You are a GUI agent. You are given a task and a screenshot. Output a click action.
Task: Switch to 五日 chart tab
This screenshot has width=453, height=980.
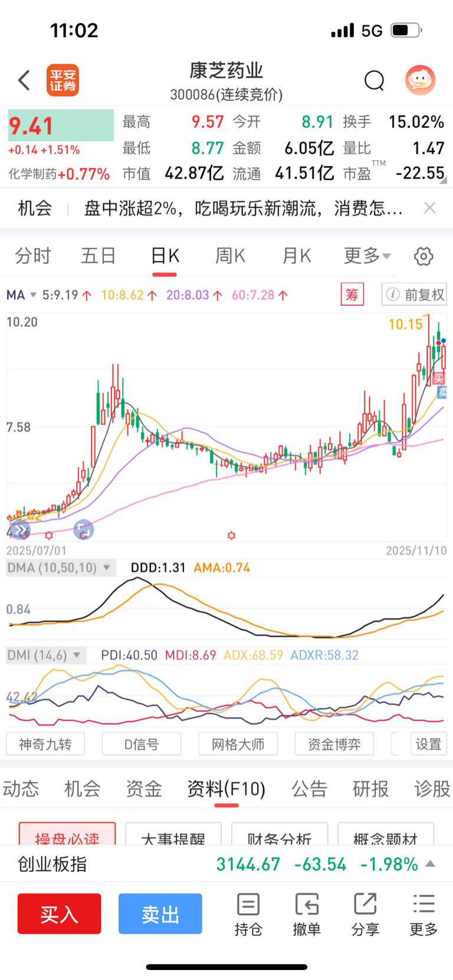(99, 256)
